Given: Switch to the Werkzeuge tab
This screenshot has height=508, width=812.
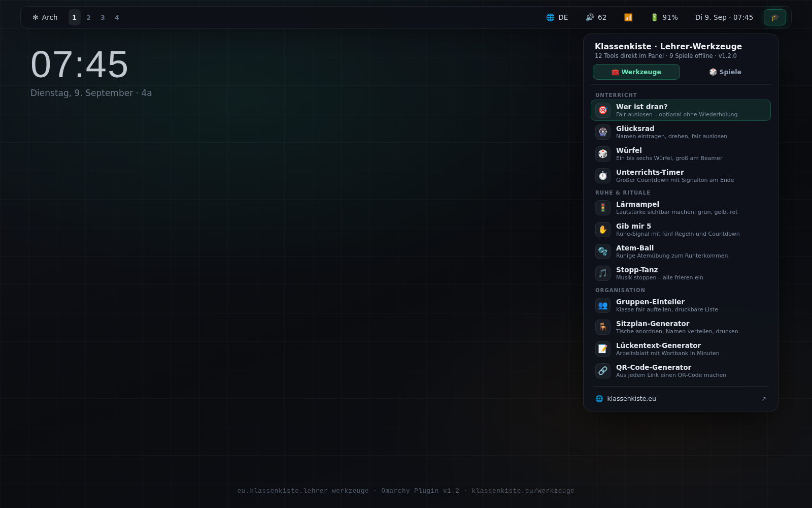Looking at the screenshot, I should (636, 72).
